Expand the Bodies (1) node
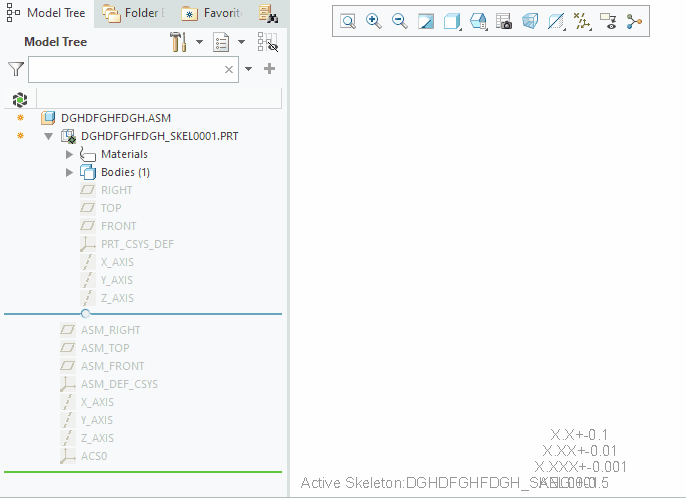The height and width of the screenshot is (498, 686). click(x=69, y=172)
